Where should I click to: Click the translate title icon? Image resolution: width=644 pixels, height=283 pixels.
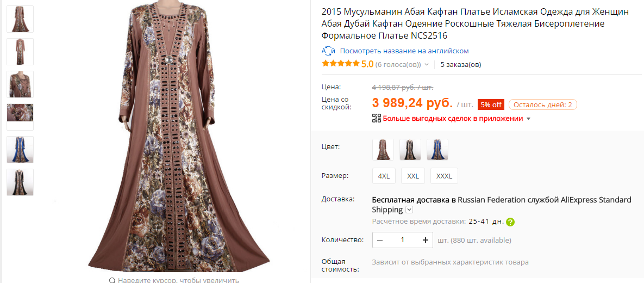[328, 51]
